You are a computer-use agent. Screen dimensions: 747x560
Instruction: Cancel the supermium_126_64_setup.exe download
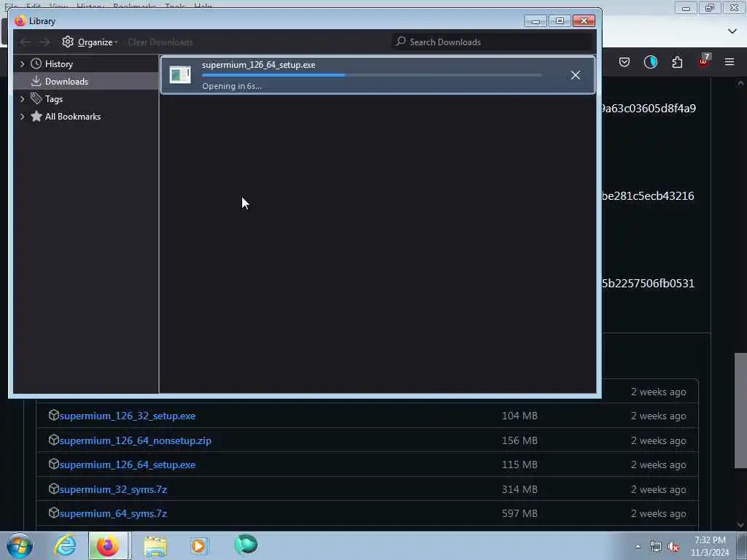tap(575, 75)
